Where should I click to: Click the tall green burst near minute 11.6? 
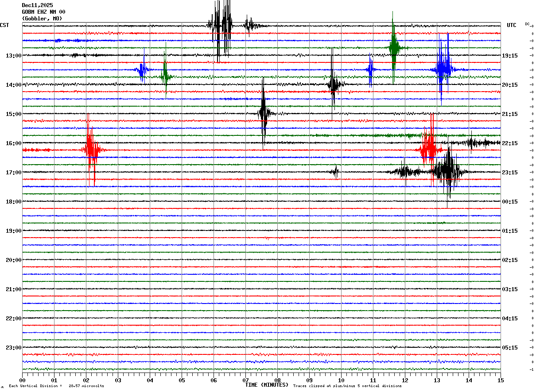point(393,48)
